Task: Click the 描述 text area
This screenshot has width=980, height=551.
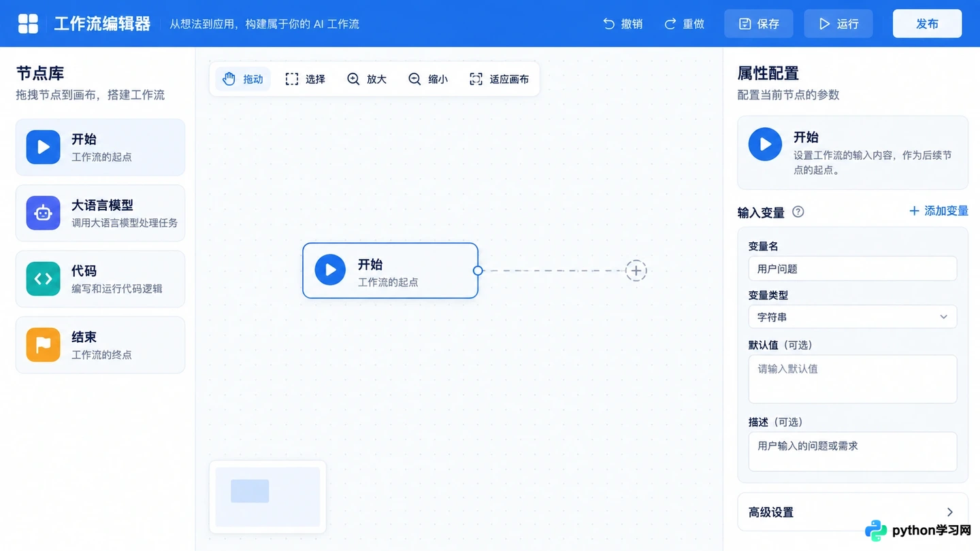Action: pyautogui.click(x=853, y=452)
